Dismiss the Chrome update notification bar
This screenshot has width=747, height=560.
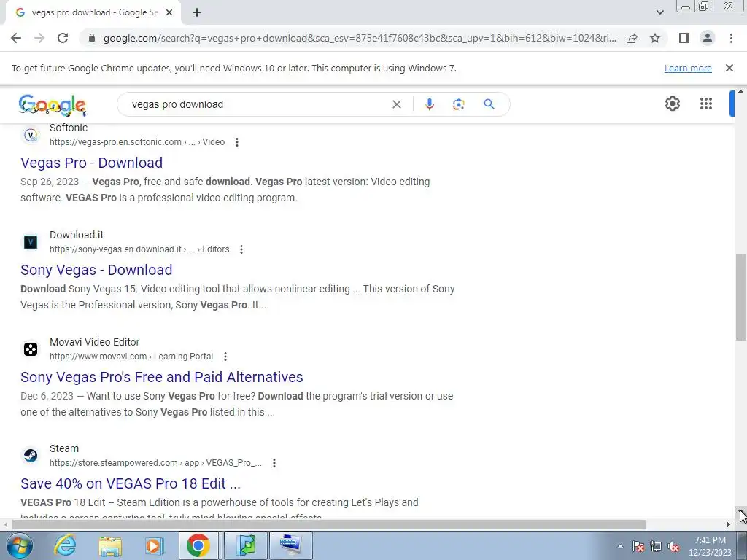[x=729, y=68]
